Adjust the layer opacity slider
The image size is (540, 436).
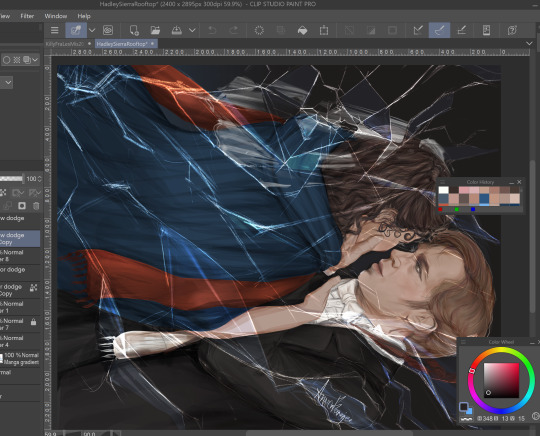[11, 178]
